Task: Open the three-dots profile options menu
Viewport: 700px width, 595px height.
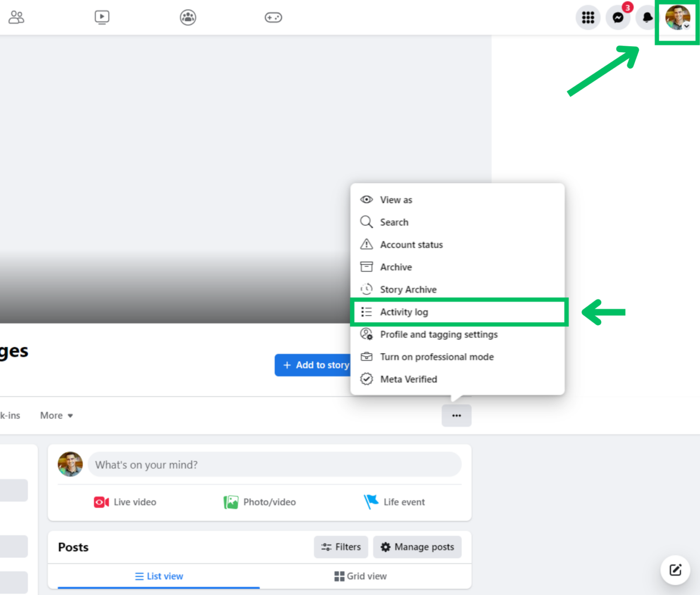Action: (x=456, y=415)
